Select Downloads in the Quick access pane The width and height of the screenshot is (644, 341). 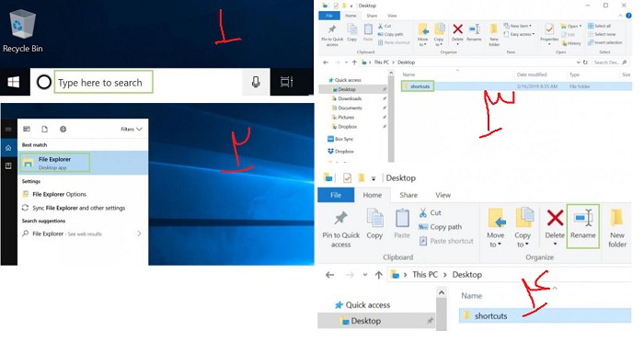[x=350, y=98]
